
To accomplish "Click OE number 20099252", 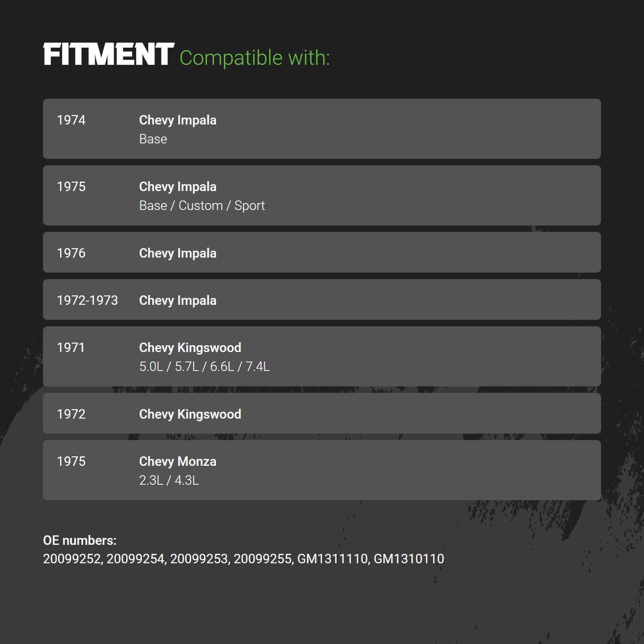I will [72, 559].
